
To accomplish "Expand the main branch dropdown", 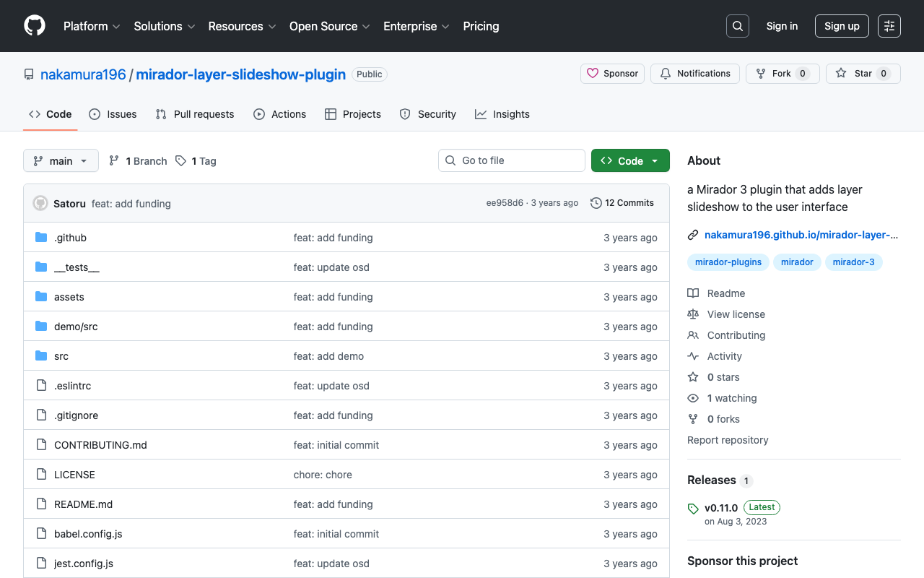I will 61,161.
